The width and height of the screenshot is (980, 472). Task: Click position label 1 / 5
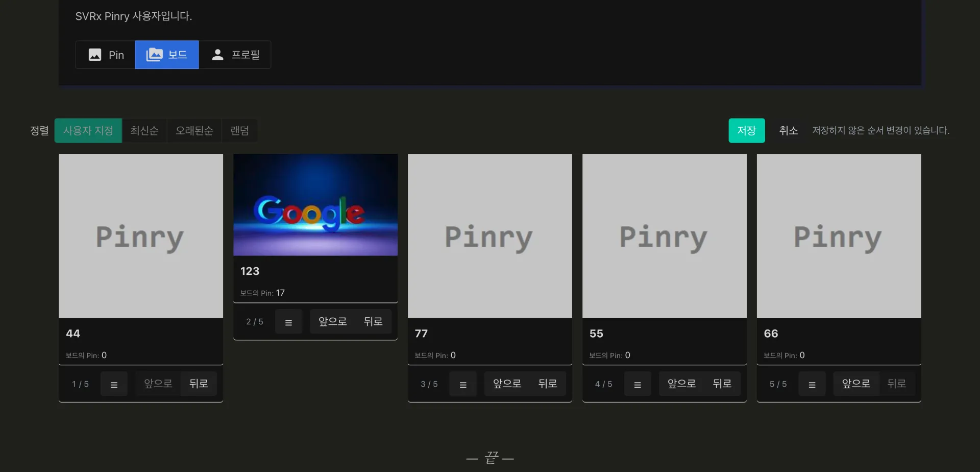pyautogui.click(x=80, y=384)
